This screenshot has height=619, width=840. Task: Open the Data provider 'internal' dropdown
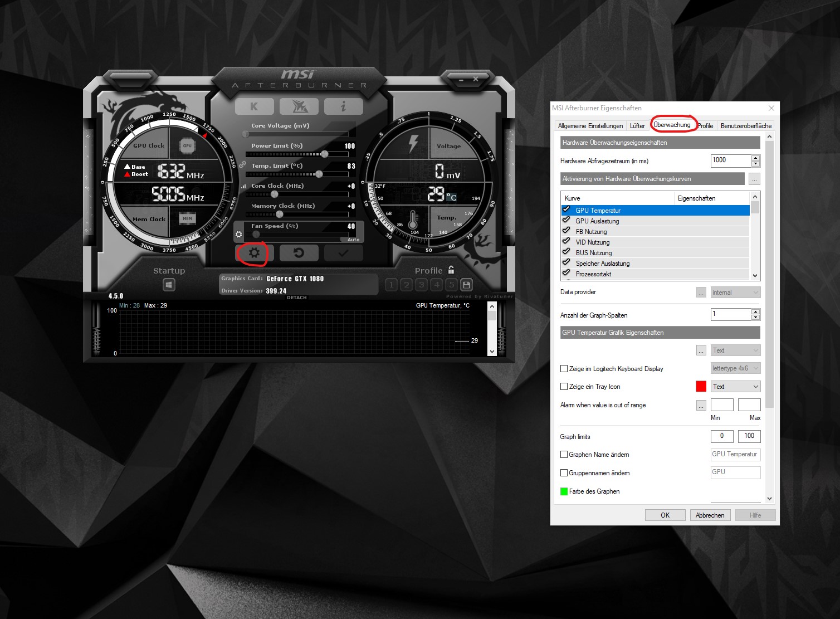[735, 293]
